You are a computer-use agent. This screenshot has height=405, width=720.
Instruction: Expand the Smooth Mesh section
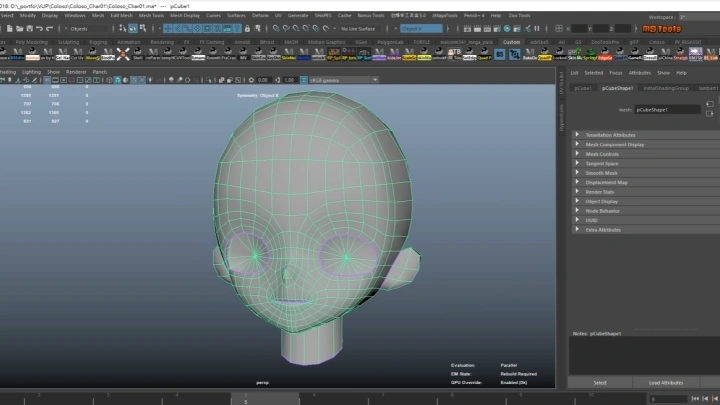pos(645,173)
